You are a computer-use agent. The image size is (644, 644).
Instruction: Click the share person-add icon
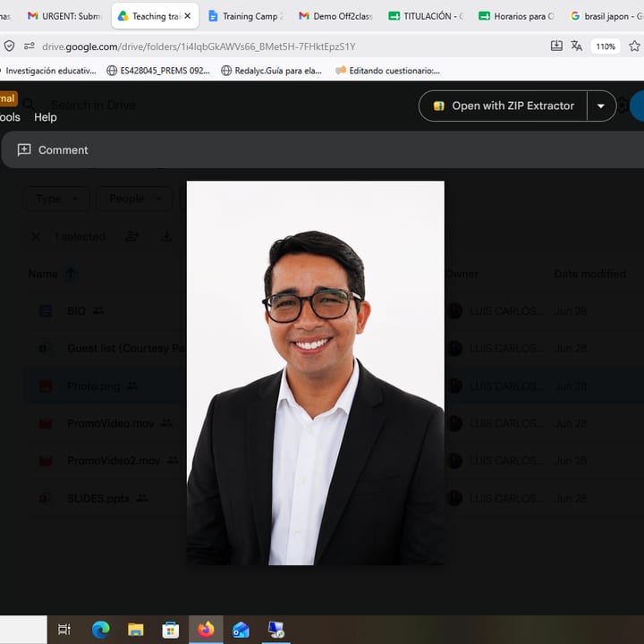131,236
